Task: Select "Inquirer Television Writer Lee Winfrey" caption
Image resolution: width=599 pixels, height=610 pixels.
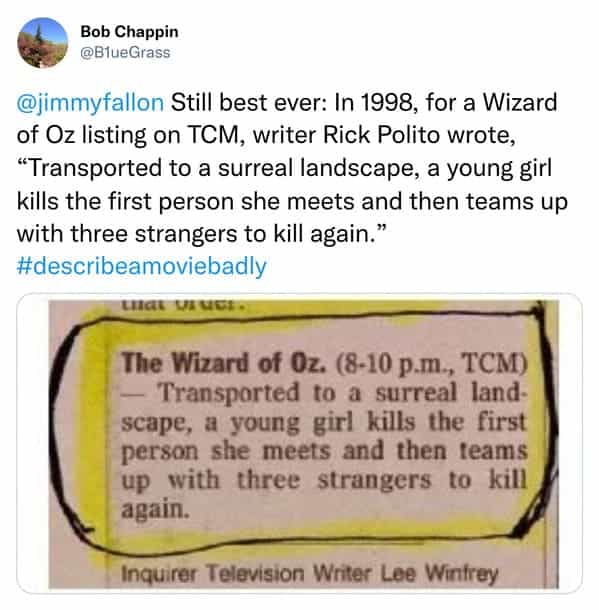Action: coord(310,574)
